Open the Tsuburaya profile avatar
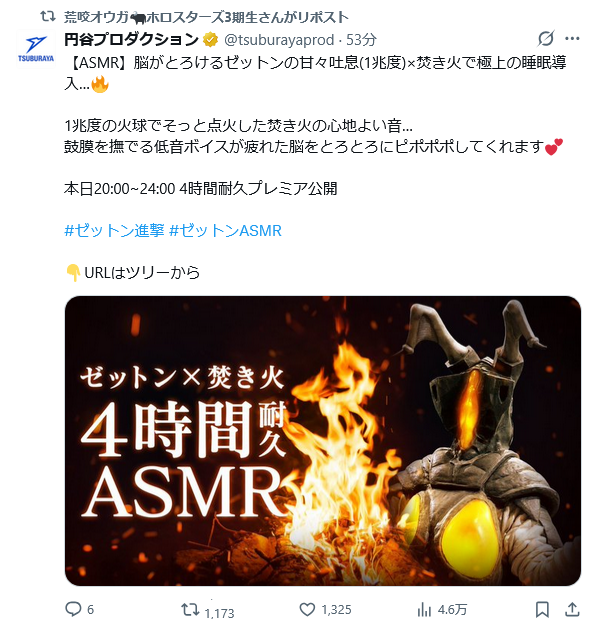This screenshot has height=631, width=598. [x=36, y=49]
